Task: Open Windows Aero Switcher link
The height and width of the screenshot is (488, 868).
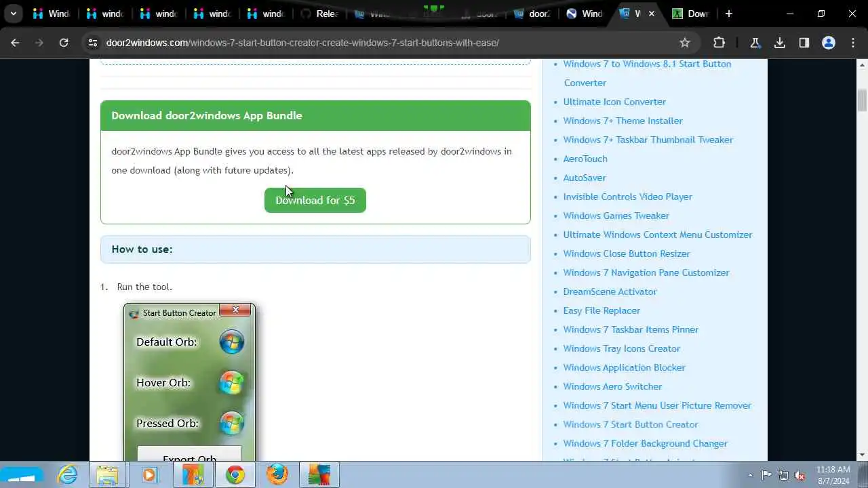Action: 612,386
